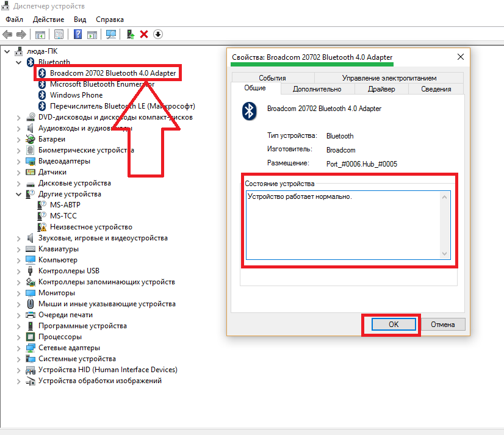Expand the Мониторы category
Viewport: 504px width, 435px height.
(19, 293)
